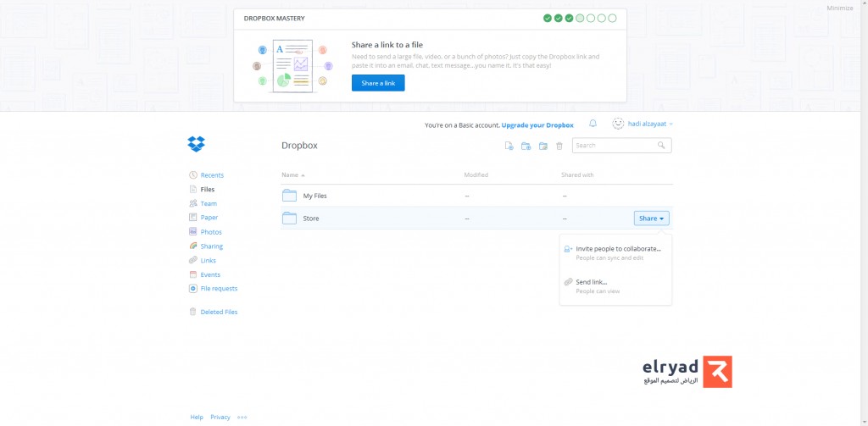Select Files in the sidebar
868x426 pixels.
tap(208, 189)
